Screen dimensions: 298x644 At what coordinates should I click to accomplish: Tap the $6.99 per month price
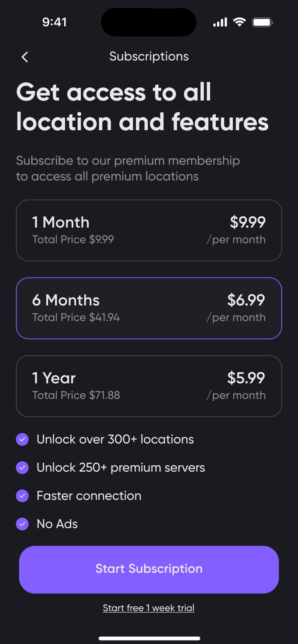click(x=247, y=300)
